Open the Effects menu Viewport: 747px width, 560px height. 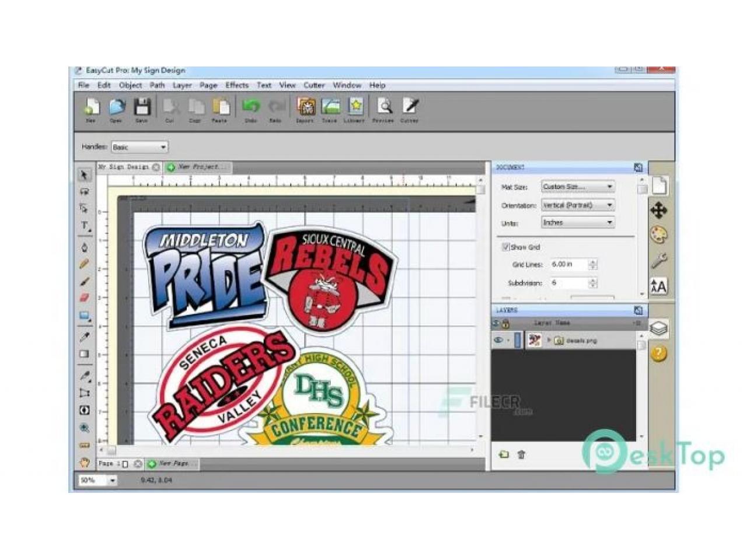tap(237, 85)
